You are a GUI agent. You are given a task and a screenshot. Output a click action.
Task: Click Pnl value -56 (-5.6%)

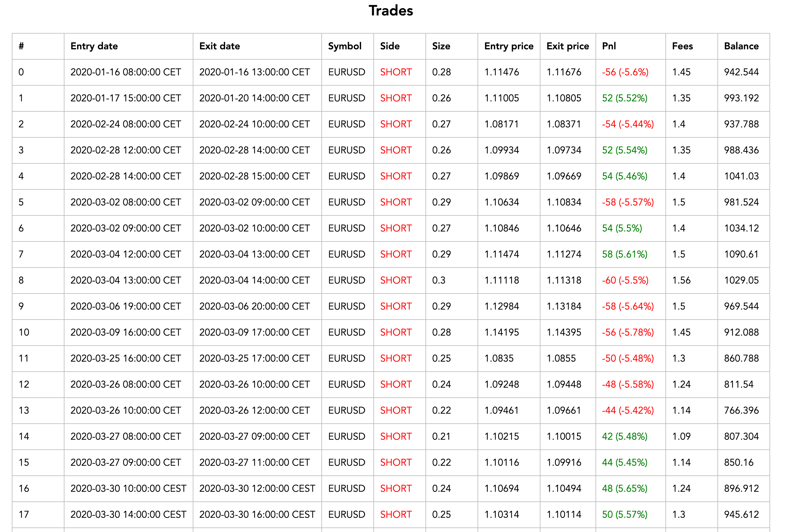click(x=625, y=72)
